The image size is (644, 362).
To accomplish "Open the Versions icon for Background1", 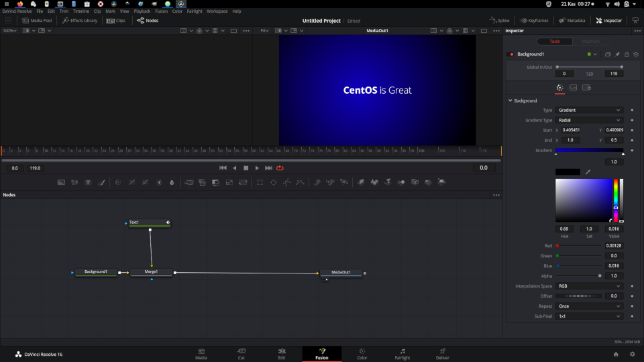I will (608, 54).
